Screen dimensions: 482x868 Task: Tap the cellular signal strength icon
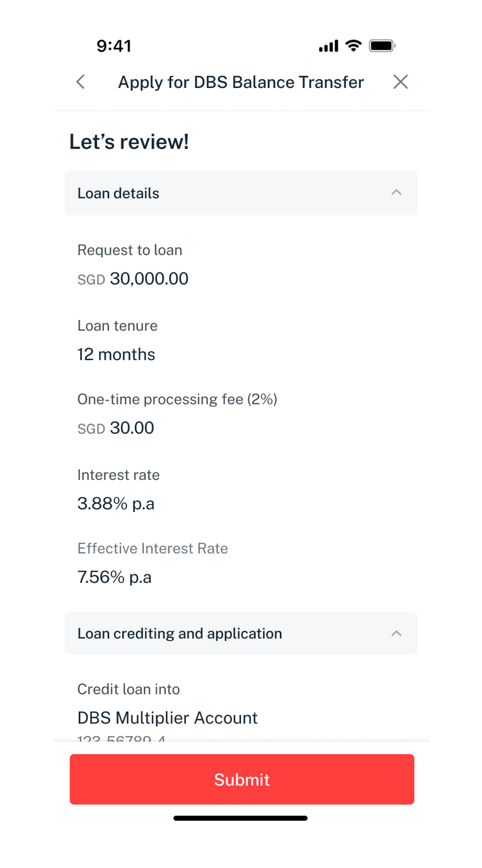coord(328,46)
